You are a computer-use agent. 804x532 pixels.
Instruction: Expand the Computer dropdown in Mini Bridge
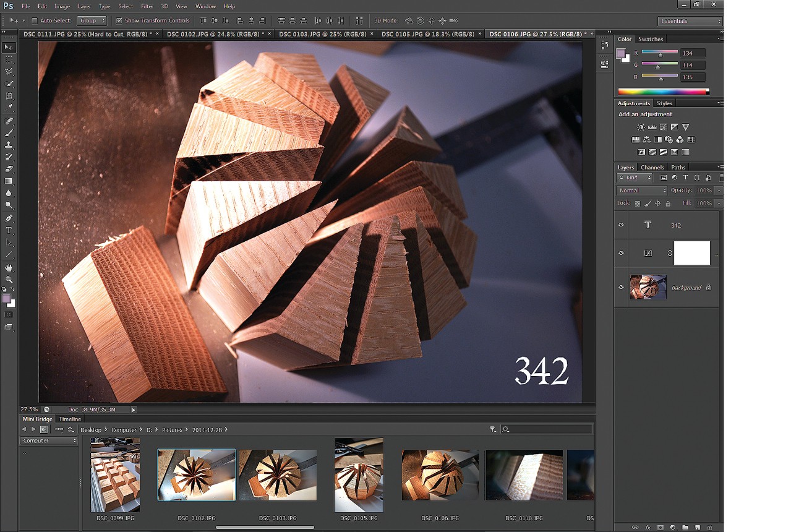[49, 440]
